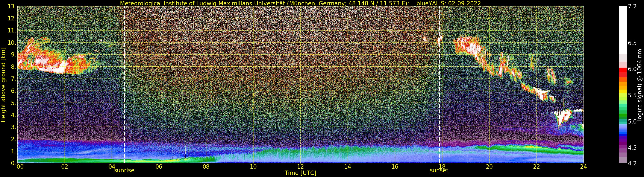
Task: Select the 5.0 colorbar tick value
Action: [x=632, y=121]
